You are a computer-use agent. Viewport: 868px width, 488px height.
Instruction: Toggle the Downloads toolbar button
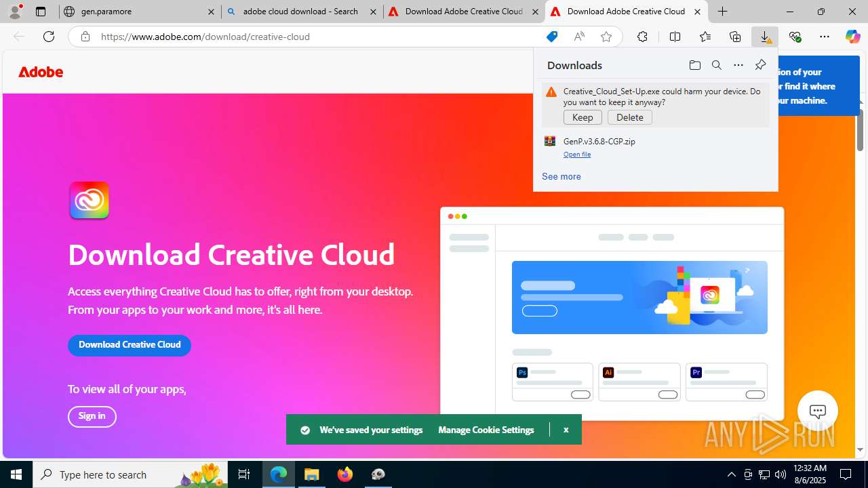(765, 37)
